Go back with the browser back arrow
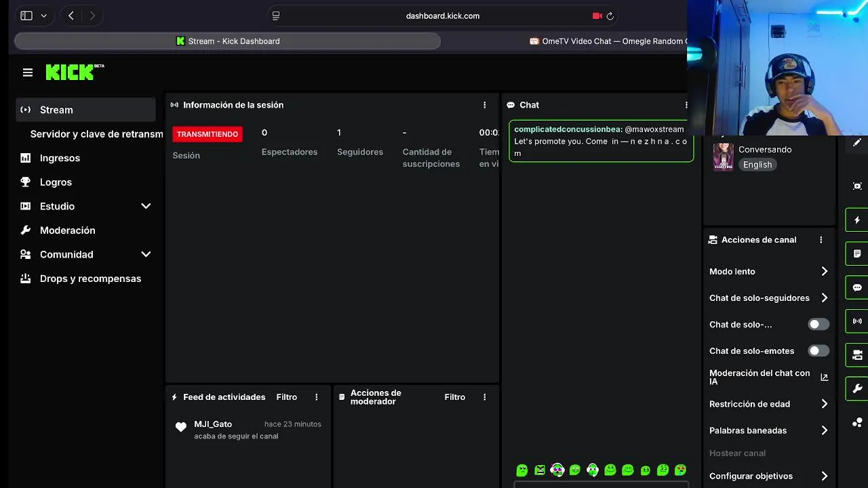Screen dimensions: 868x488 [x=71, y=16]
